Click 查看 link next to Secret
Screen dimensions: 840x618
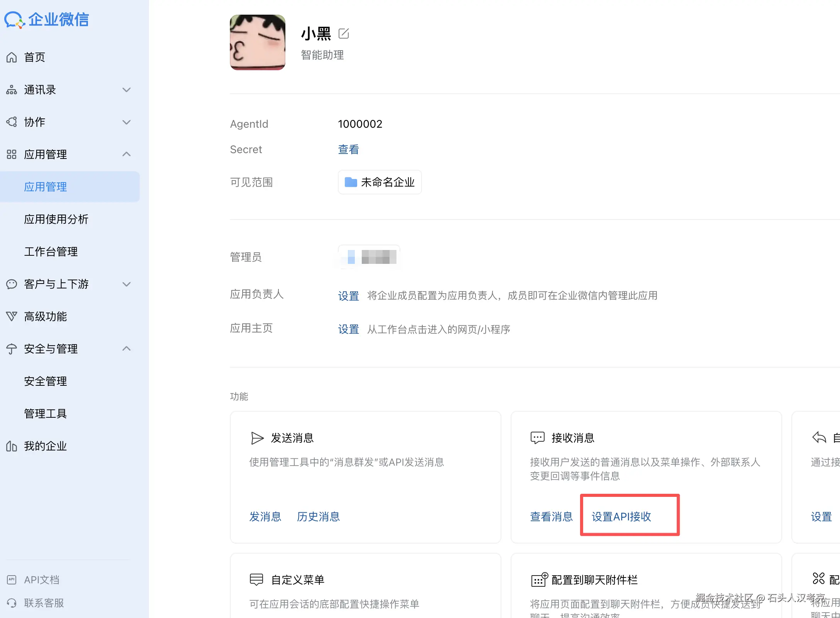(x=348, y=149)
